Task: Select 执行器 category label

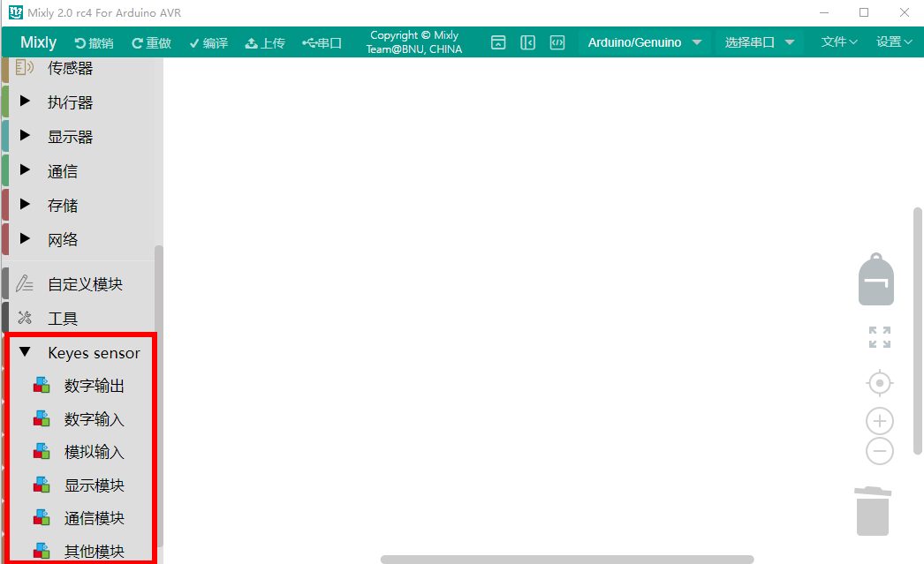Action: [70, 102]
